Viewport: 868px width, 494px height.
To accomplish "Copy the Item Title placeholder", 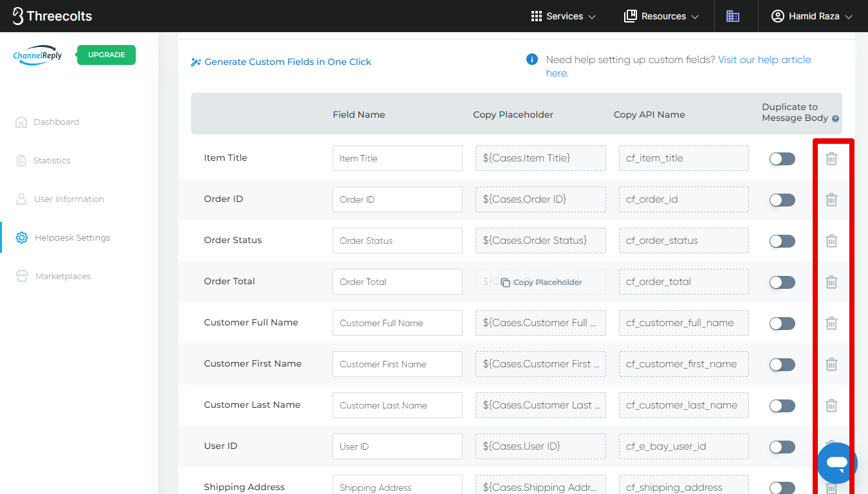I will point(540,158).
